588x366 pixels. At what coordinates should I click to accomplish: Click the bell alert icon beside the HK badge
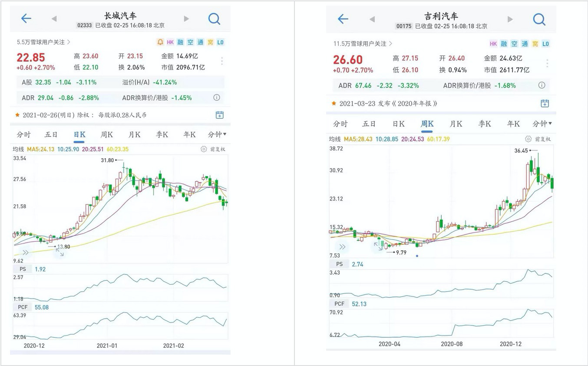tap(160, 42)
